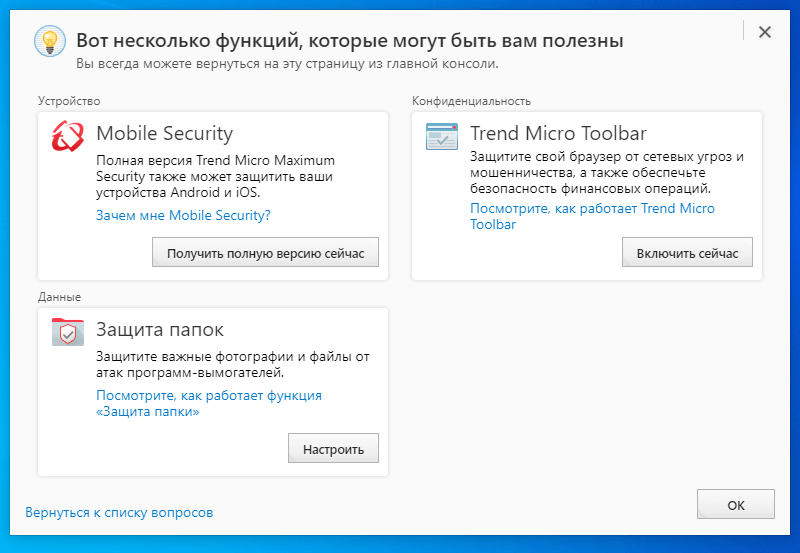
Task: Open the link about how «Защита папки» works
Action: 208,395
